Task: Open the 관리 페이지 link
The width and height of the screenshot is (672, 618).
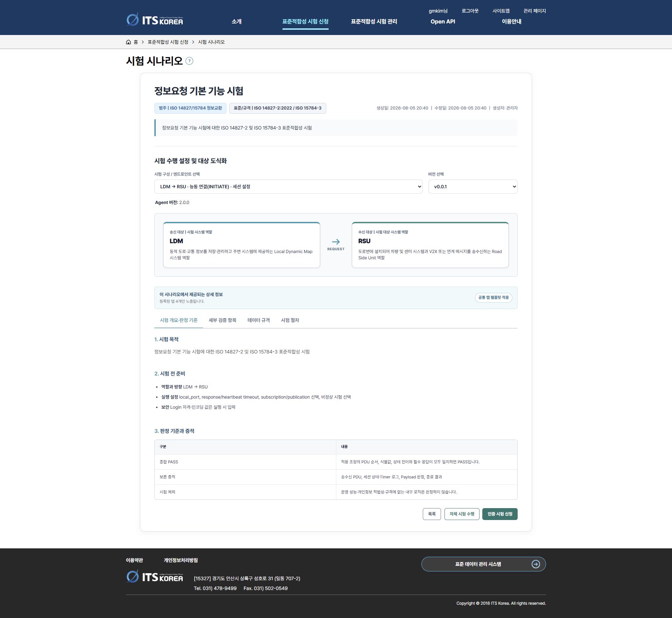Action: [534, 11]
